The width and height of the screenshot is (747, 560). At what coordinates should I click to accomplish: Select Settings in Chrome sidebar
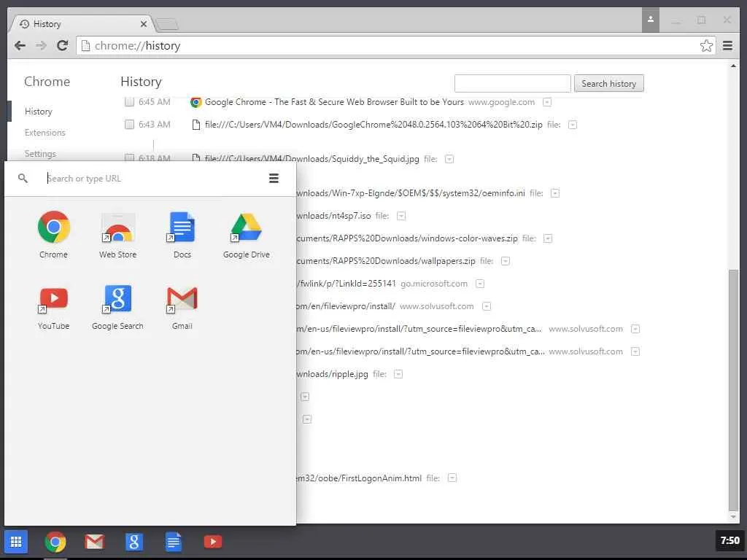pyautogui.click(x=40, y=153)
